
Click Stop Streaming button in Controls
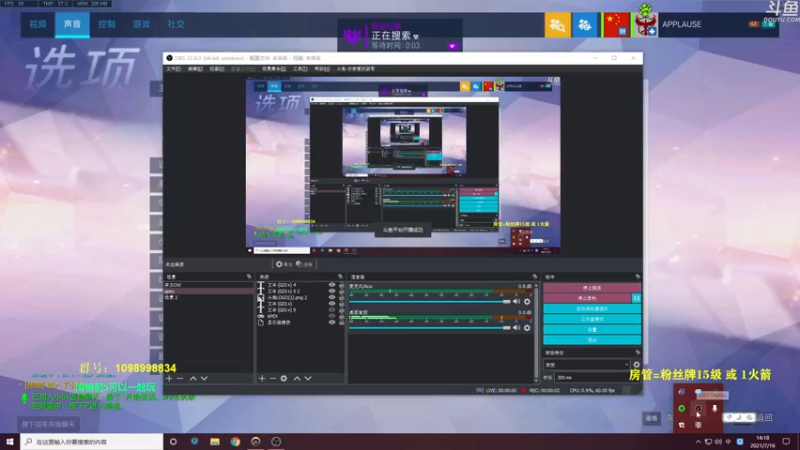tap(592, 288)
